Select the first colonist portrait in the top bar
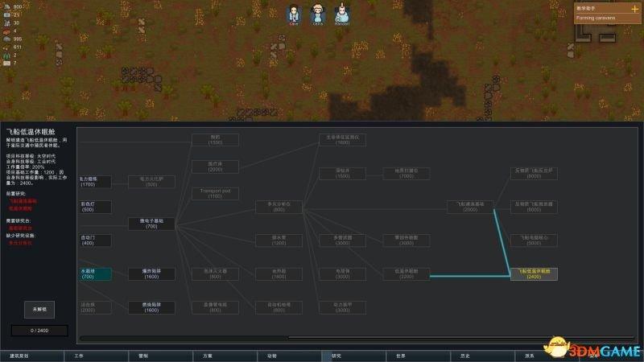Viewport: 644px width, 362px height. pos(294,14)
